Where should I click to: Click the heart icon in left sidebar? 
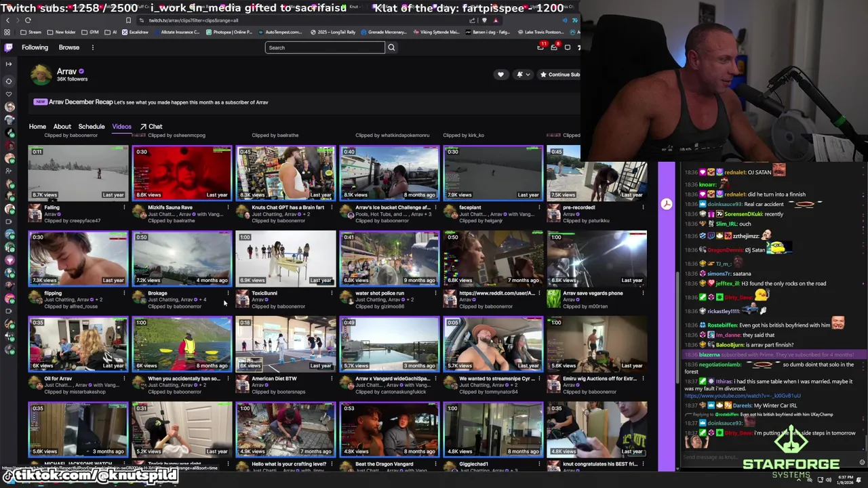9,94
